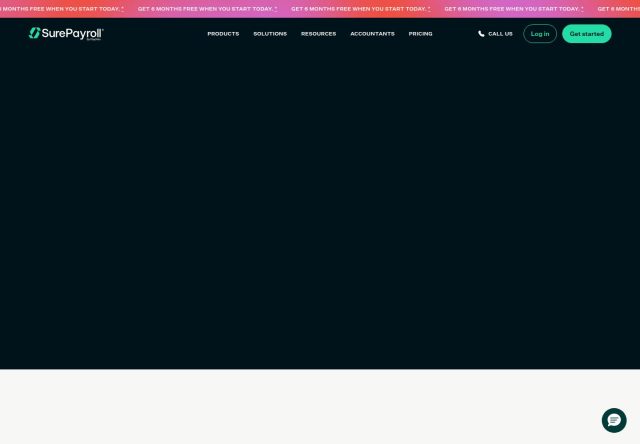640x444 pixels.
Task: Click the asterisk footnote above Get started
Action: tap(582, 9)
